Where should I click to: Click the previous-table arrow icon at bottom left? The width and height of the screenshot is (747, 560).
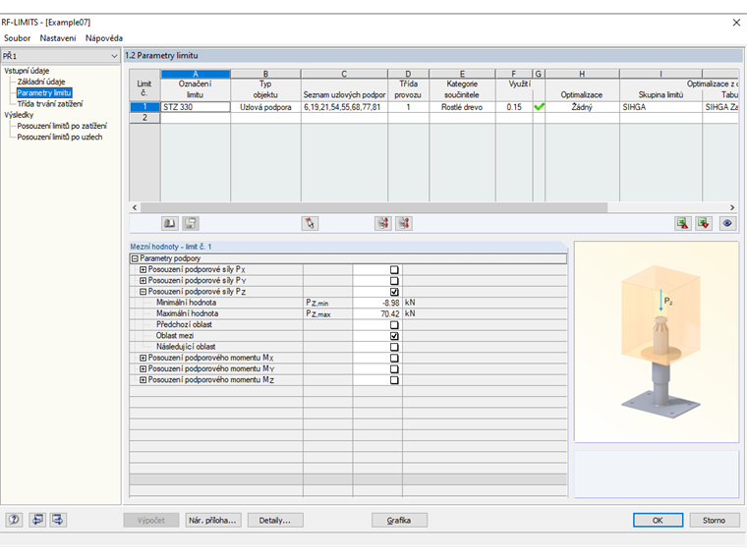[x=37, y=520]
